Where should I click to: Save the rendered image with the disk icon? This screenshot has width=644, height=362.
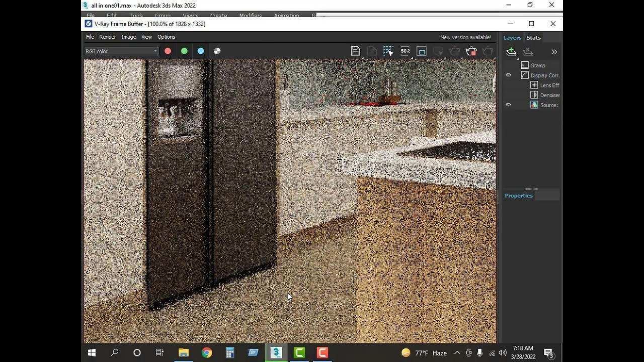point(355,51)
